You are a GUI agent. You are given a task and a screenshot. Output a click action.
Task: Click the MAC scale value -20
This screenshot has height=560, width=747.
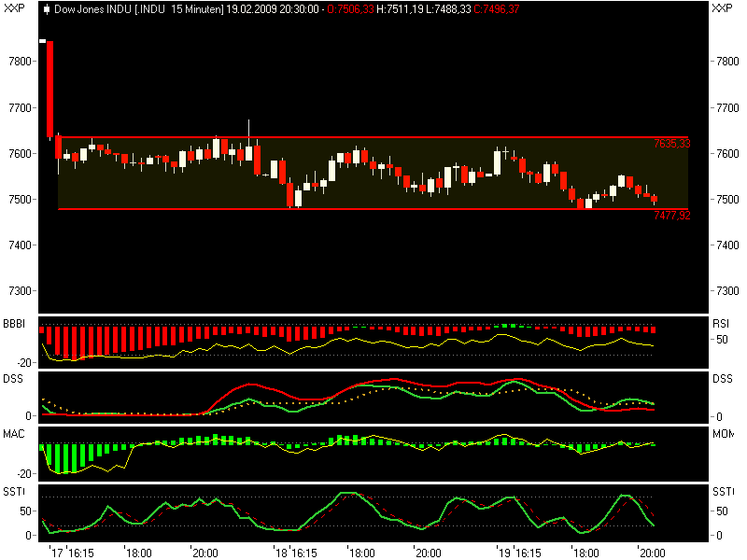point(24,474)
